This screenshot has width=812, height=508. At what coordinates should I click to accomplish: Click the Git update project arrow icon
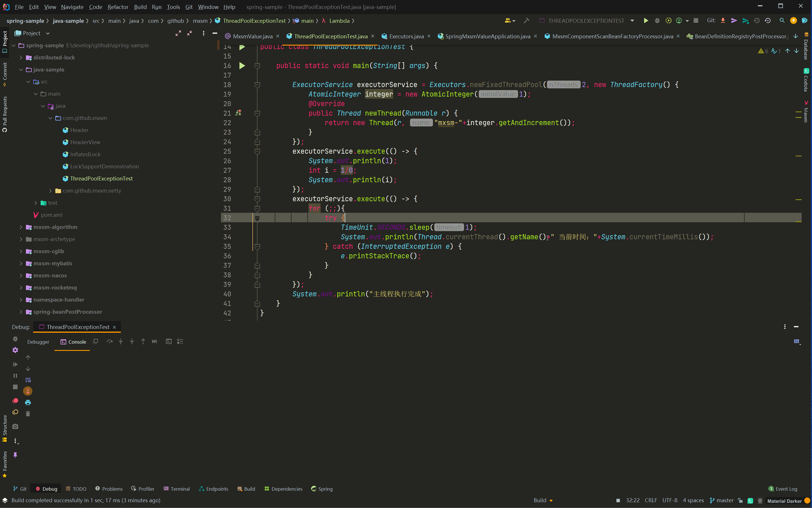[723, 21]
